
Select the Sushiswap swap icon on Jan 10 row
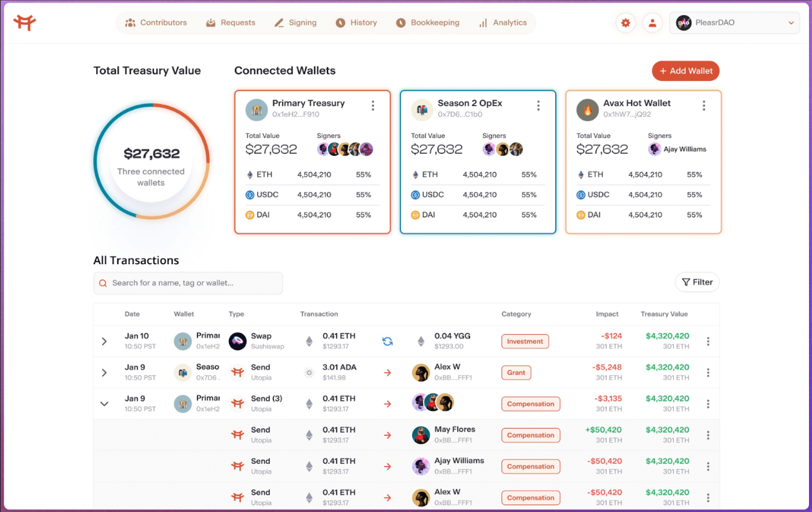tap(237, 341)
